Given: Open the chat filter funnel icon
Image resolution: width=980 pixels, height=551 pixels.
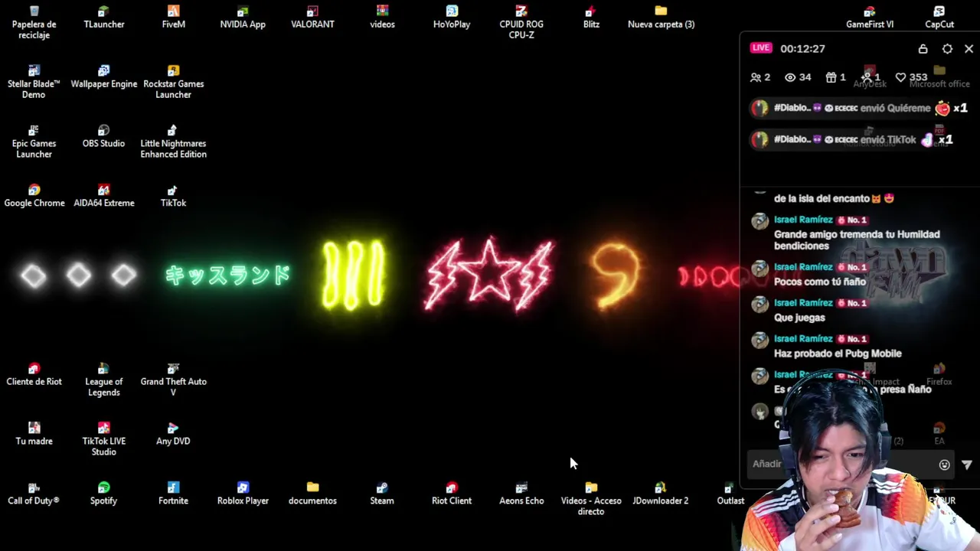Looking at the screenshot, I should (967, 465).
